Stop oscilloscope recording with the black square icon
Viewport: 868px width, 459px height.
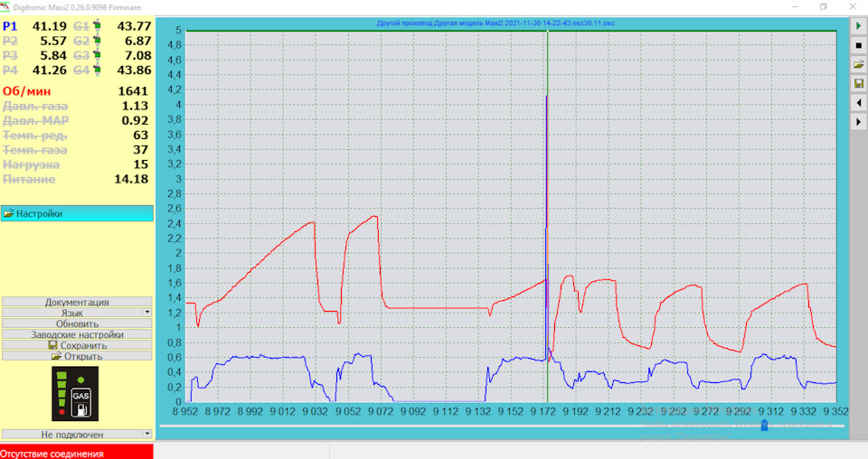(859, 45)
